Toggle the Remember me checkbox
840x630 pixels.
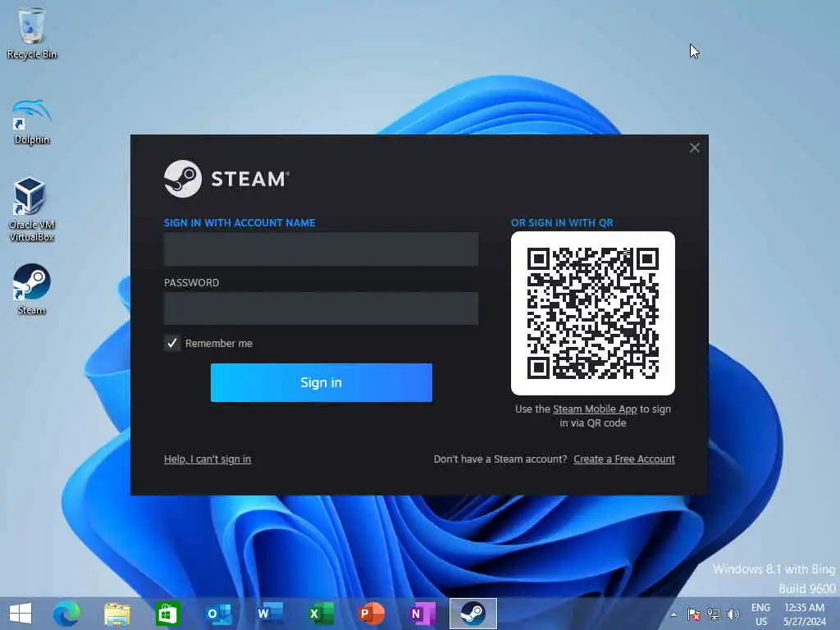[x=172, y=343]
